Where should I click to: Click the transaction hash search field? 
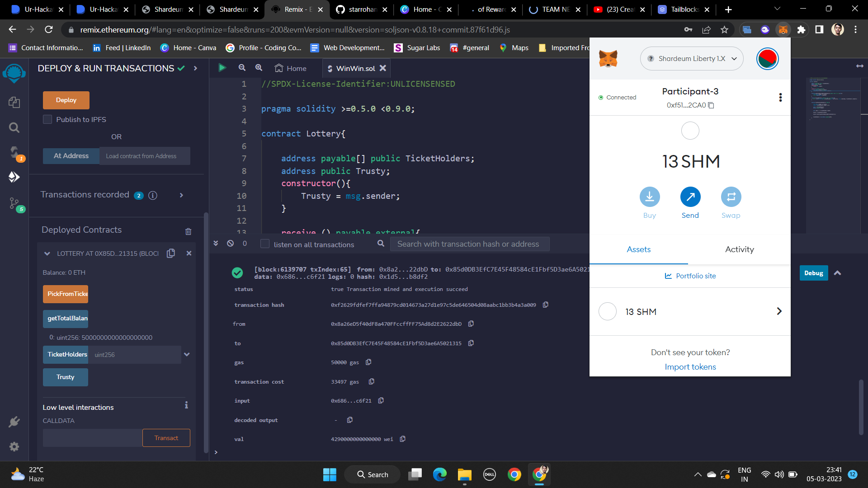(468, 244)
